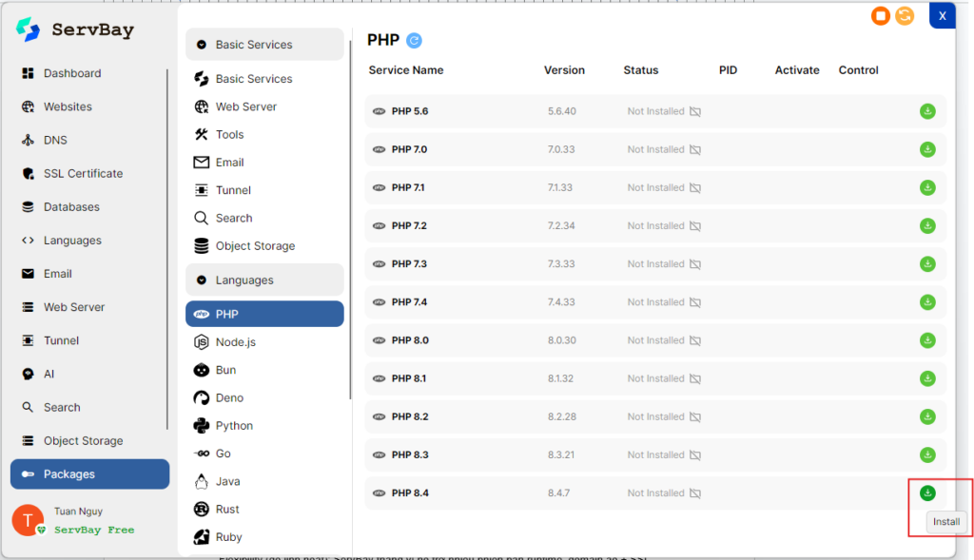Open the Web Server package category
974x560 pixels.
(245, 106)
